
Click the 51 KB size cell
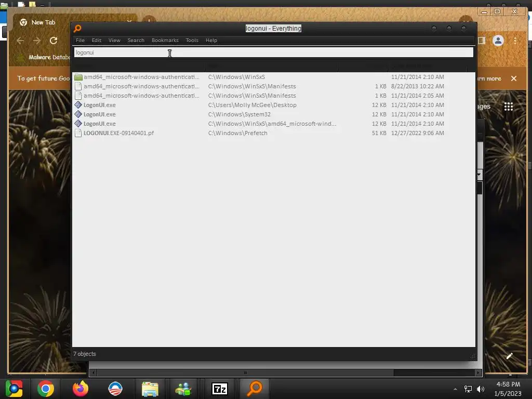379,133
